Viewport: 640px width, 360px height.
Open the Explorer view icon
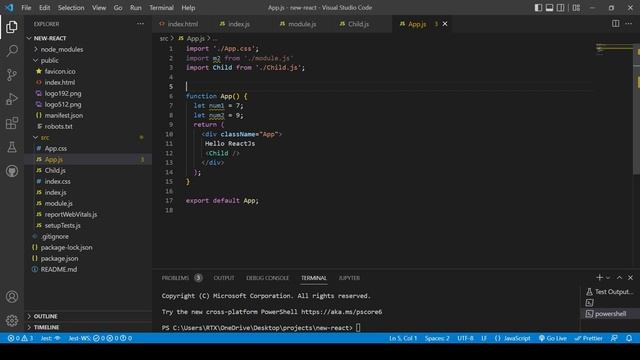pyautogui.click(x=12, y=27)
